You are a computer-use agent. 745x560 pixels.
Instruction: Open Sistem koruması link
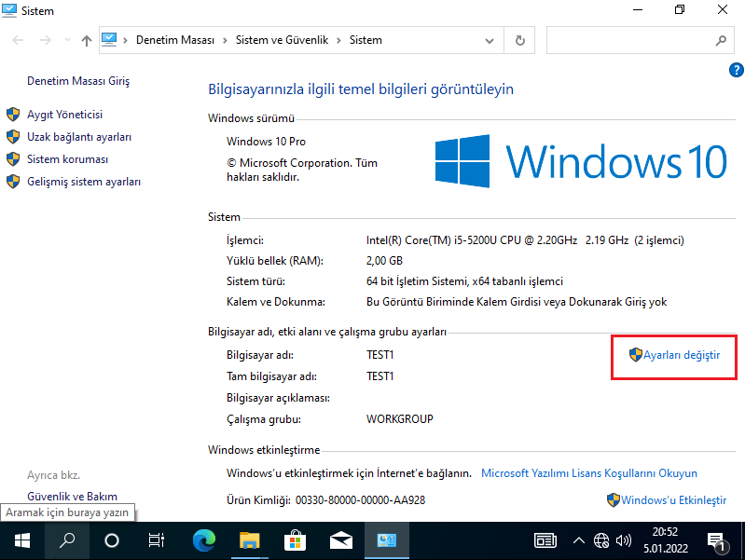click(67, 159)
